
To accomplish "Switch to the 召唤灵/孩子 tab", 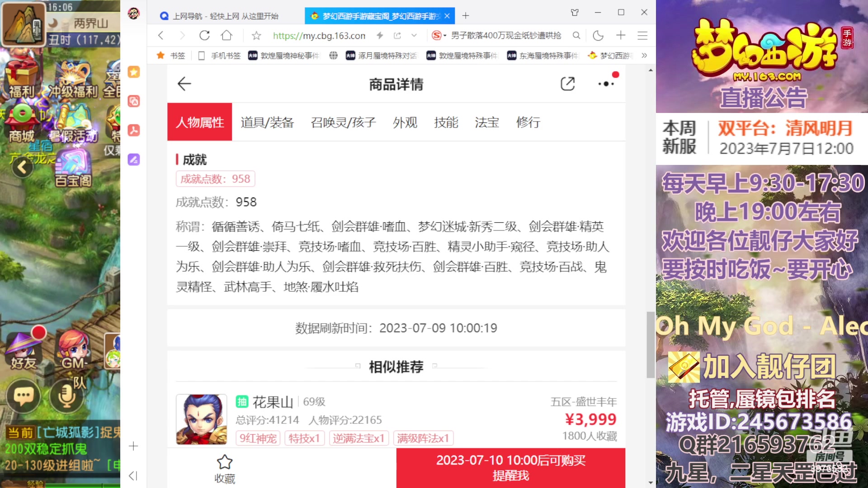I will click(x=344, y=122).
